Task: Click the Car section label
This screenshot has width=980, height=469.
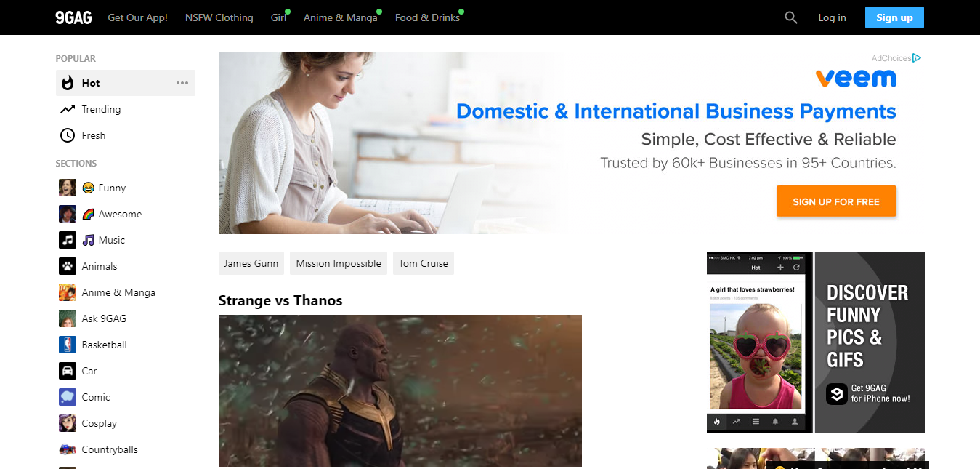Action: pos(89,371)
